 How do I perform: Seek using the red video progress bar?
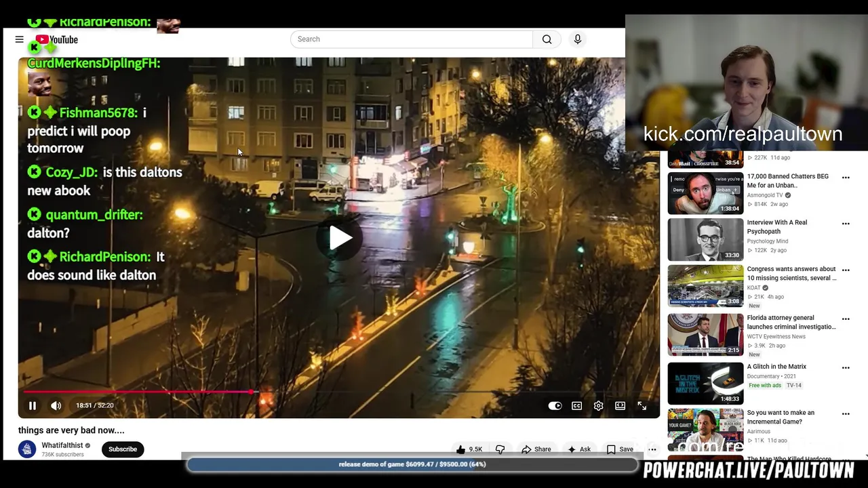(339, 392)
